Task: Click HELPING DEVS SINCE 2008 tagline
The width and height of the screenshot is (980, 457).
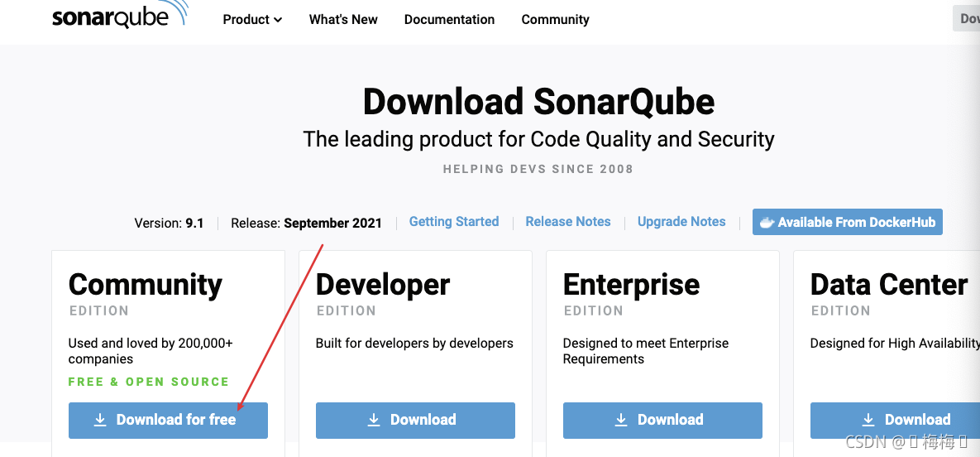Action: tap(538, 169)
